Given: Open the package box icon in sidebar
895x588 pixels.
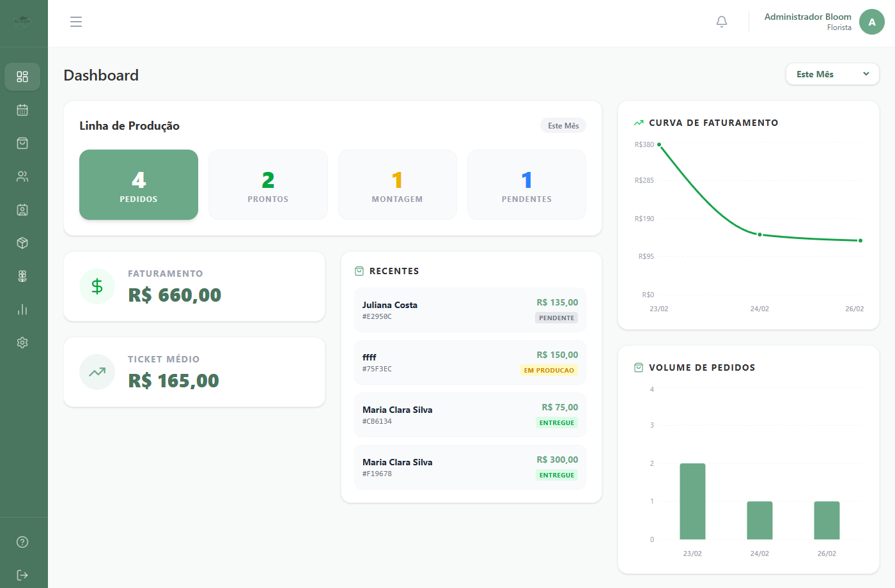Looking at the screenshot, I should [x=22, y=243].
